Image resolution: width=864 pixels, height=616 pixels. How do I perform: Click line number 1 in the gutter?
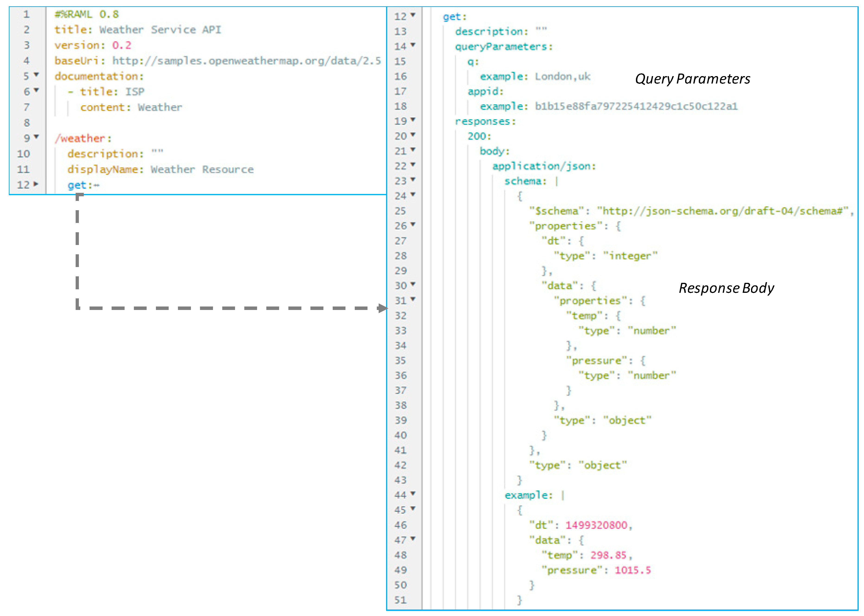click(26, 14)
